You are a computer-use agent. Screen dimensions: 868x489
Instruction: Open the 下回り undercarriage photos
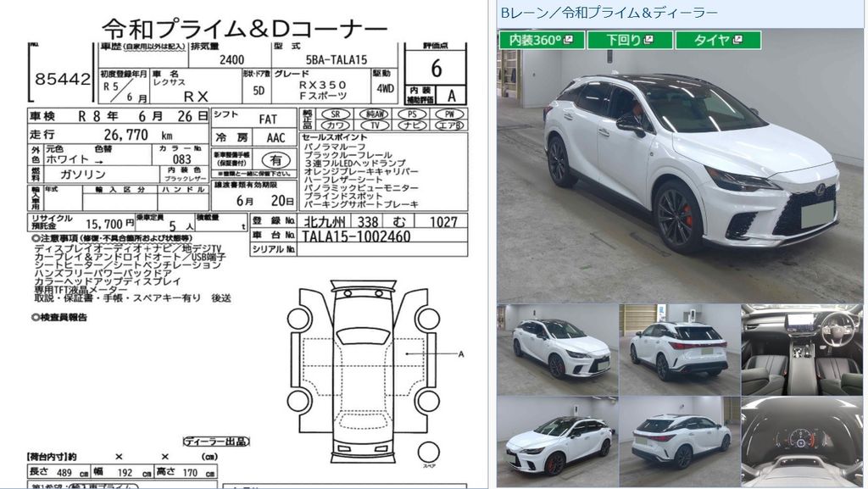629,40
